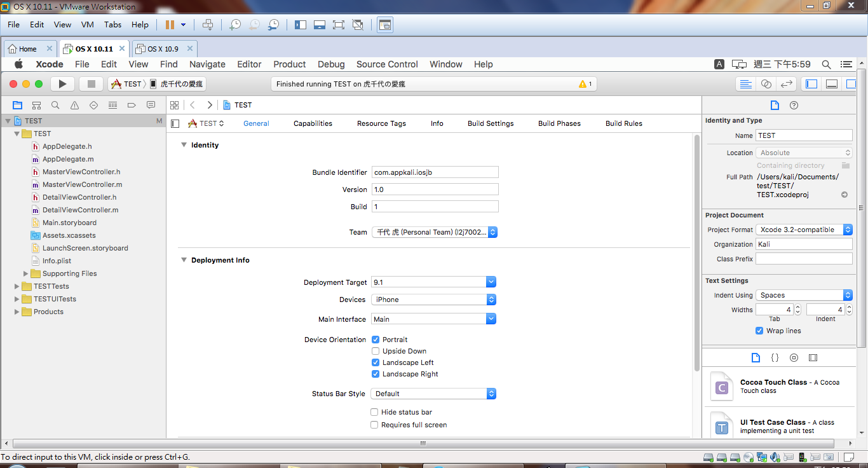Click the VMware full screen icon
Viewport: 868px width, 468px height.
(x=339, y=25)
